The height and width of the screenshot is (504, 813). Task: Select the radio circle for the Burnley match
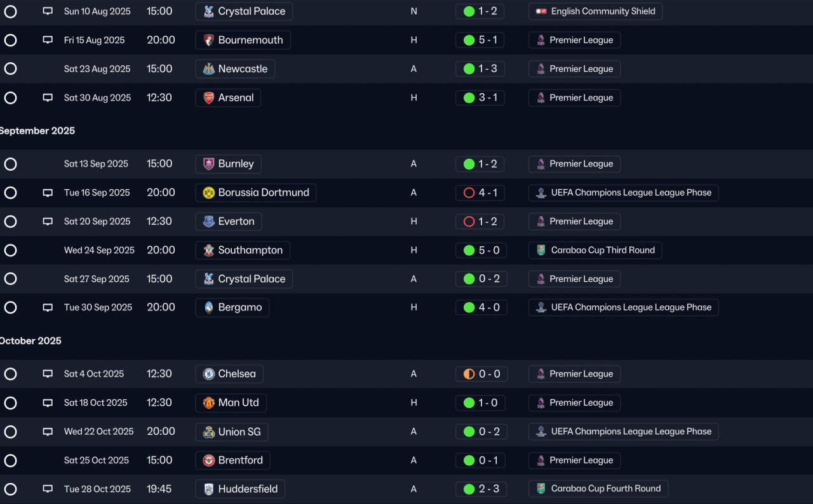(10, 164)
